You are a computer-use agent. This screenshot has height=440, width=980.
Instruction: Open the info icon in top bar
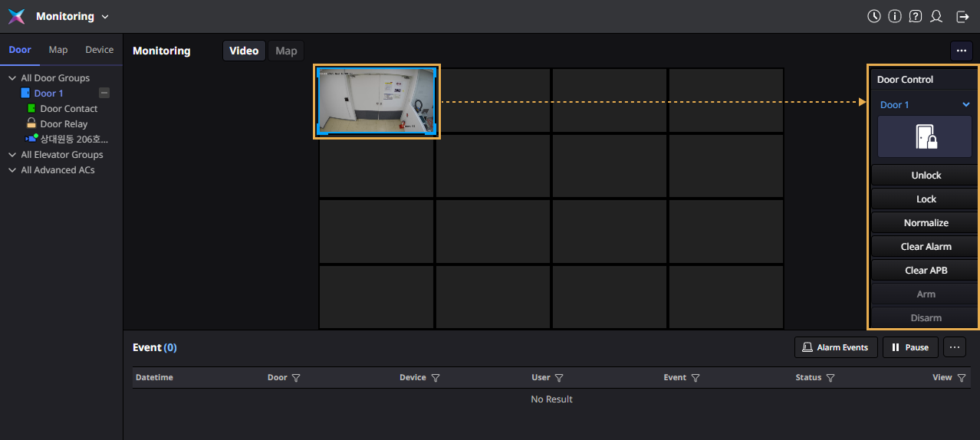pyautogui.click(x=895, y=16)
